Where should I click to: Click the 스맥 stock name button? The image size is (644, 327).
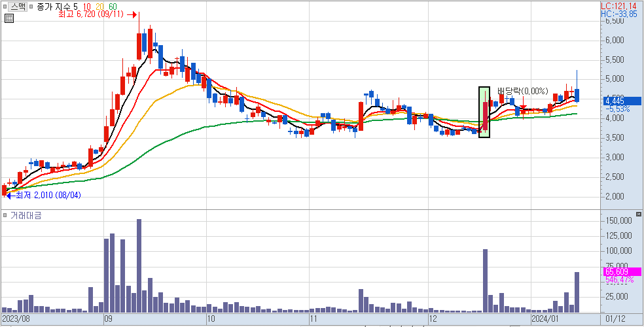tap(18, 6)
